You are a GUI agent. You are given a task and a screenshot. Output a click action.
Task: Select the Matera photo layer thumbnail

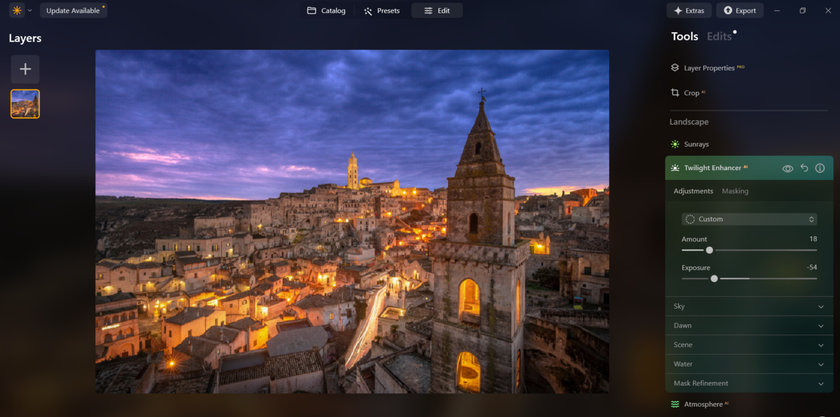(25, 104)
